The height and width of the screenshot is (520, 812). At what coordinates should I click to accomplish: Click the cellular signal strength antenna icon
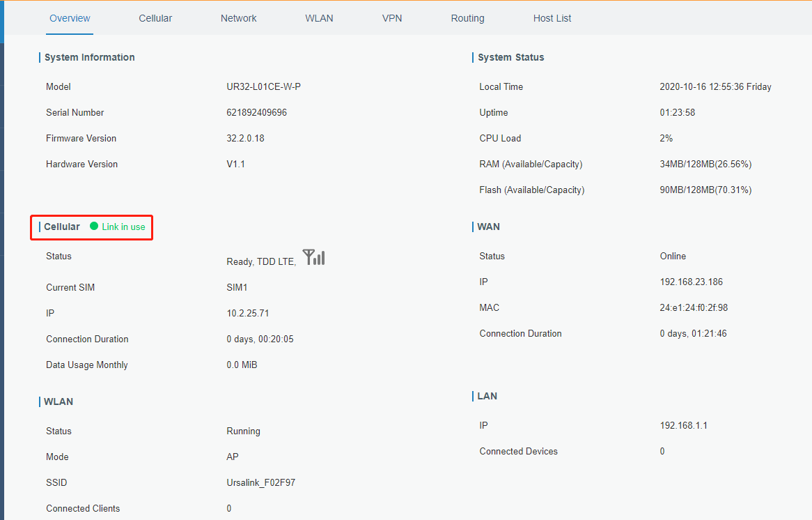tap(314, 257)
